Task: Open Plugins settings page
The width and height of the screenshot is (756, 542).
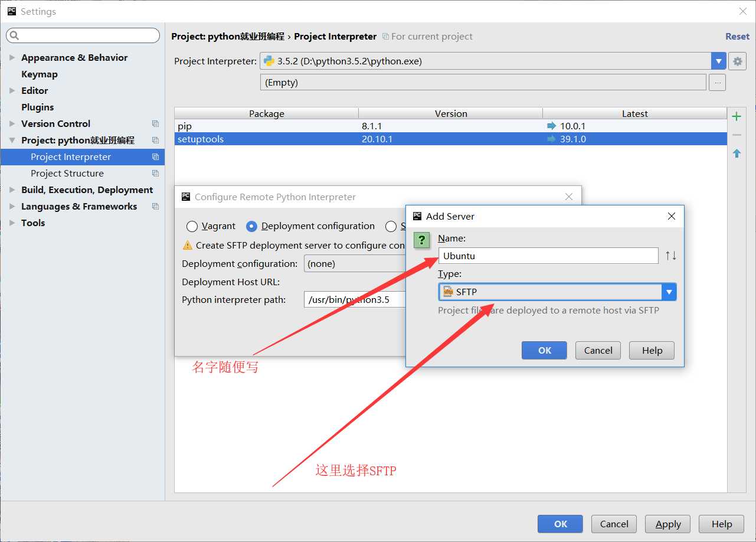Action: (x=37, y=107)
